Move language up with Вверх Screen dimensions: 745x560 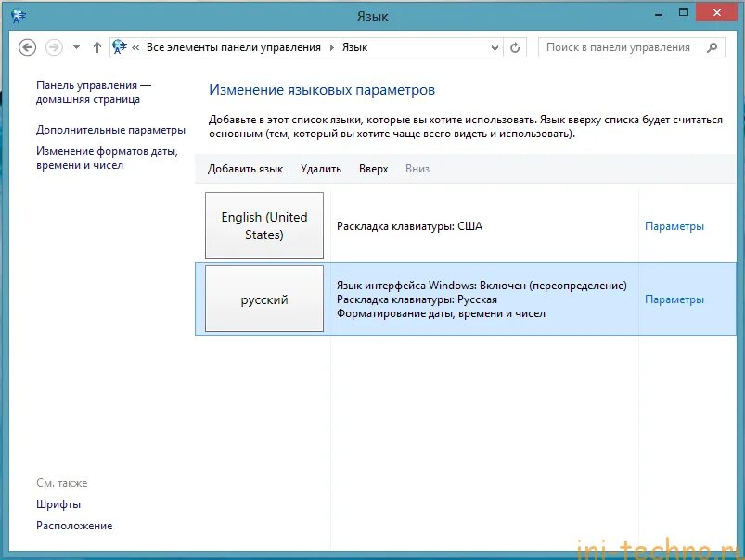pos(374,169)
